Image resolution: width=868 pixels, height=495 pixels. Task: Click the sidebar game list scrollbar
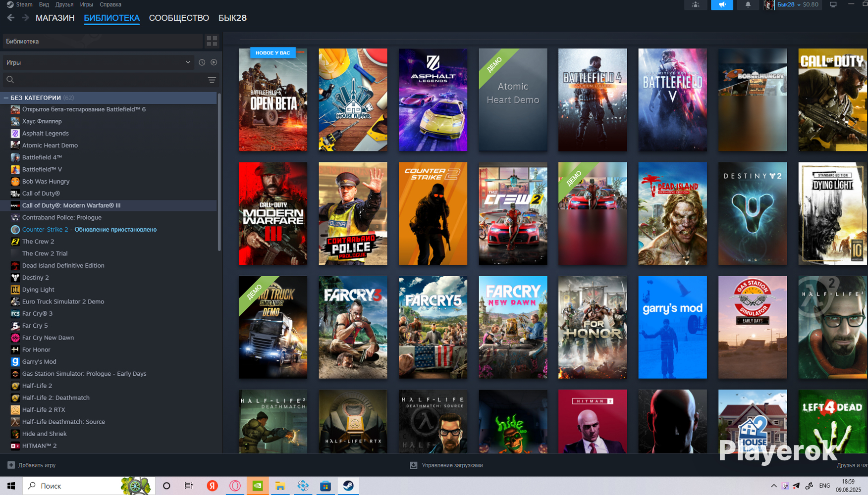[x=219, y=172]
